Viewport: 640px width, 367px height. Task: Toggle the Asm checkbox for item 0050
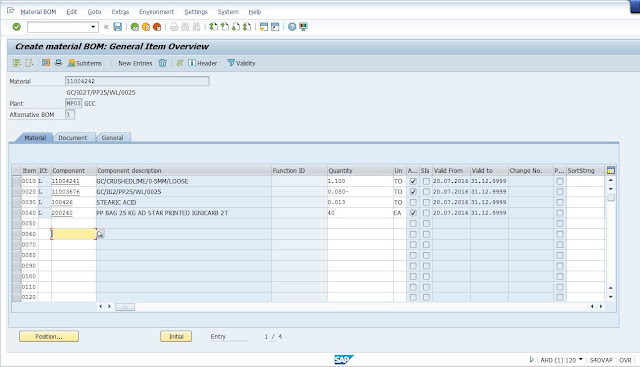(413, 224)
